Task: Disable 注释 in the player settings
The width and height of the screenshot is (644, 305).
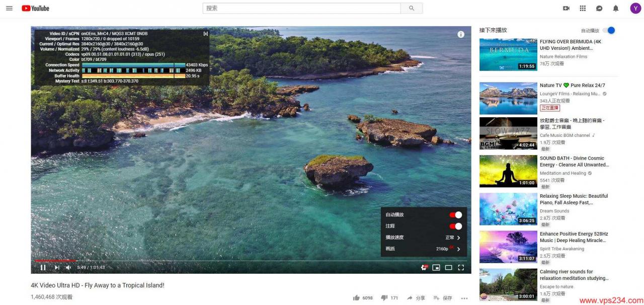Action: (x=456, y=225)
